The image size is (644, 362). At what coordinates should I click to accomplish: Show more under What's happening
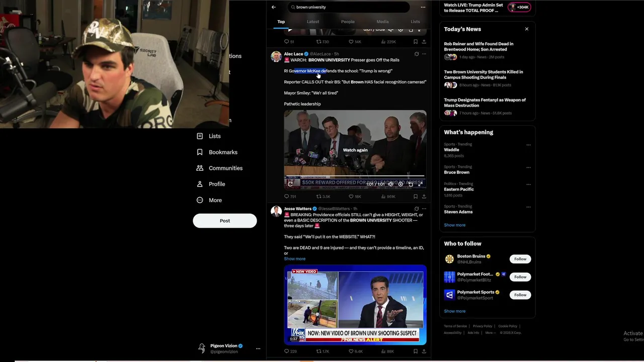(455, 225)
